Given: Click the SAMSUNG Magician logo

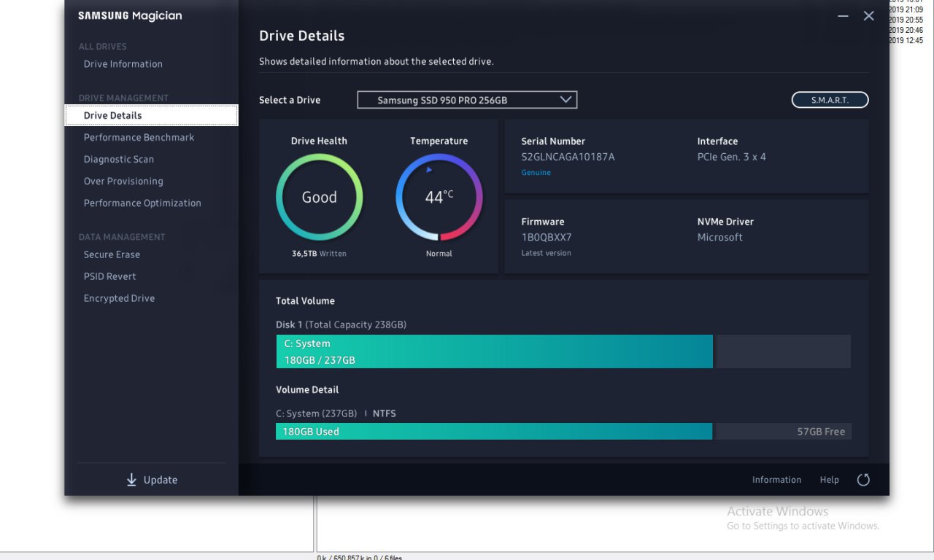Looking at the screenshot, I should coord(130,16).
